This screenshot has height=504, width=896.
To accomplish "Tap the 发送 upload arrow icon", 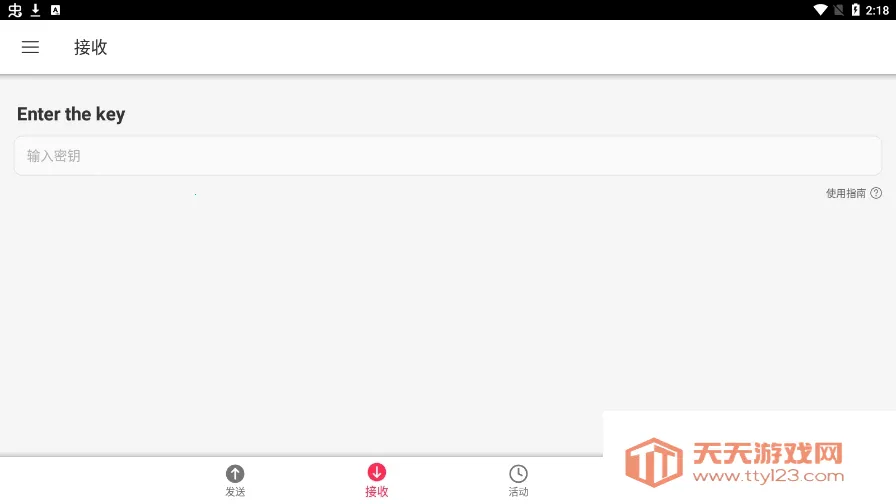I will pyautogui.click(x=235, y=473).
